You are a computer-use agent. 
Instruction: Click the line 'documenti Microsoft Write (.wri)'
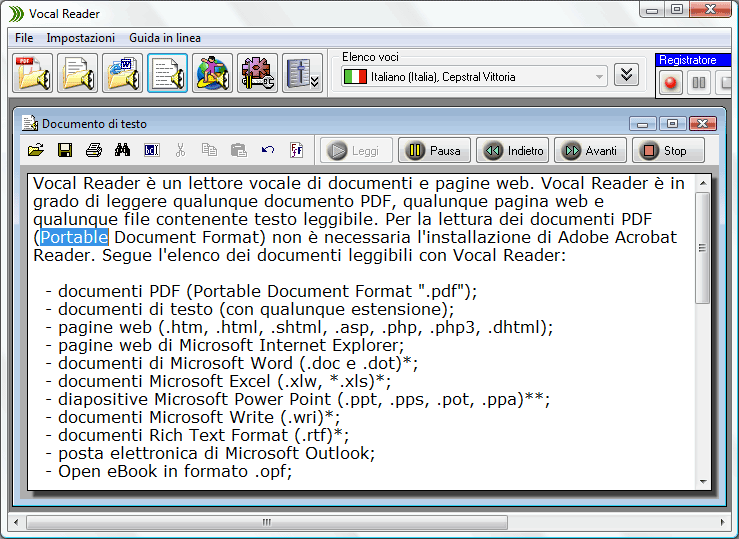(193, 417)
